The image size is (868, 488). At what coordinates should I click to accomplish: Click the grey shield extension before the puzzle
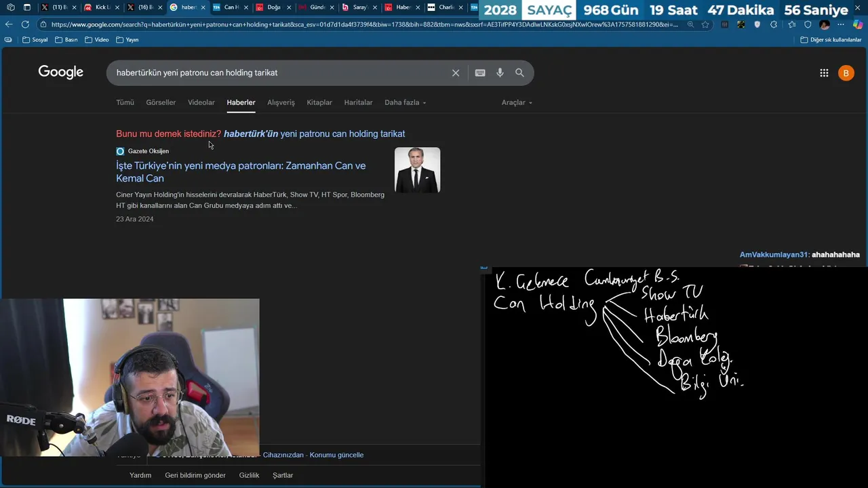point(757,24)
